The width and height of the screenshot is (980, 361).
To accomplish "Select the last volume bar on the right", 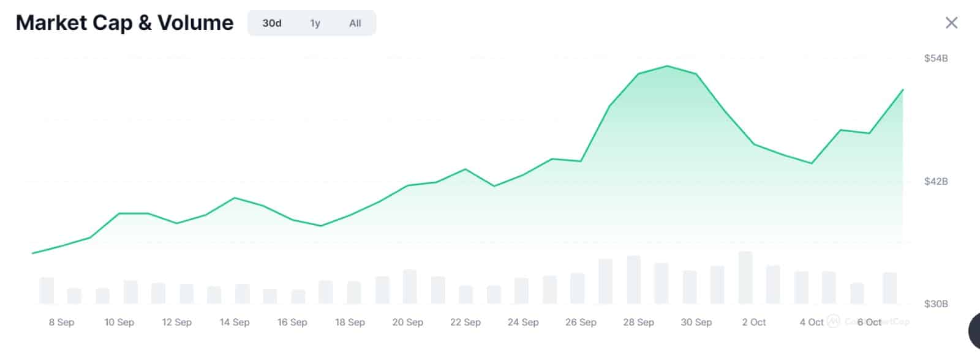I will pyautogui.click(x=889, y=288).
